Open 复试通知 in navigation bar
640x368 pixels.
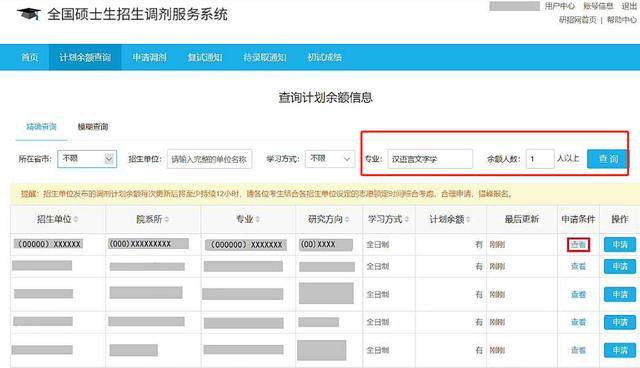click(205, 57)
